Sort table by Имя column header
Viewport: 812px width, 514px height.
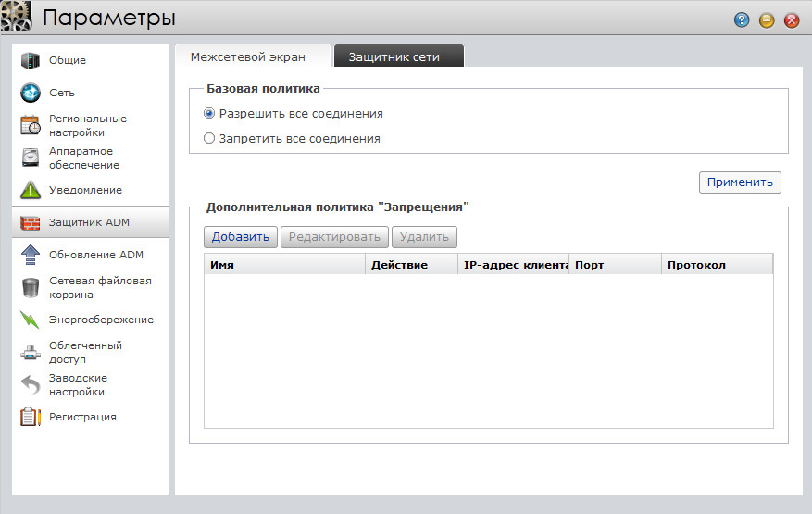283,265
